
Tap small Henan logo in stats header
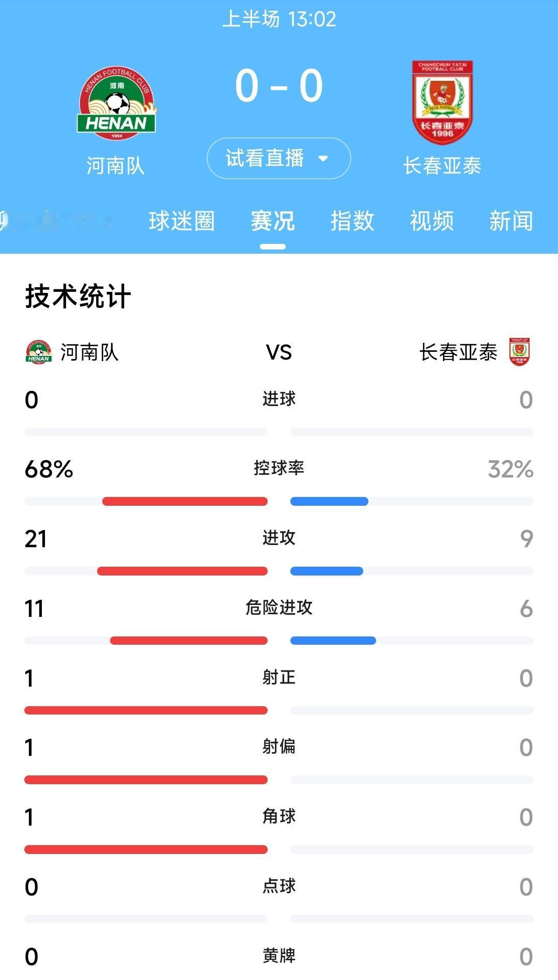(x=39, y=352)
